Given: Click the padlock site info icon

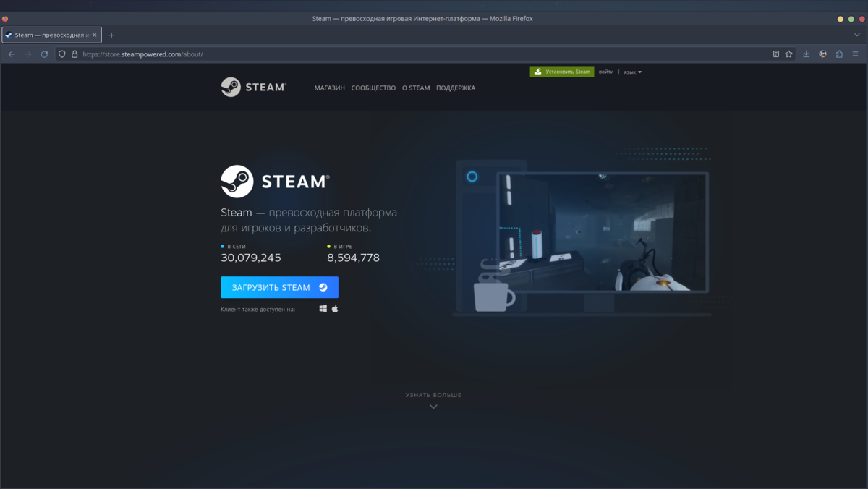Looking at the screenshot, I should click(x=74, y=54).
